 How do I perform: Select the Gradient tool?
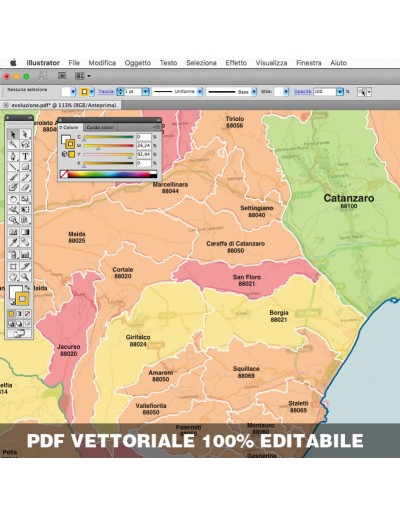pos(25,232)
